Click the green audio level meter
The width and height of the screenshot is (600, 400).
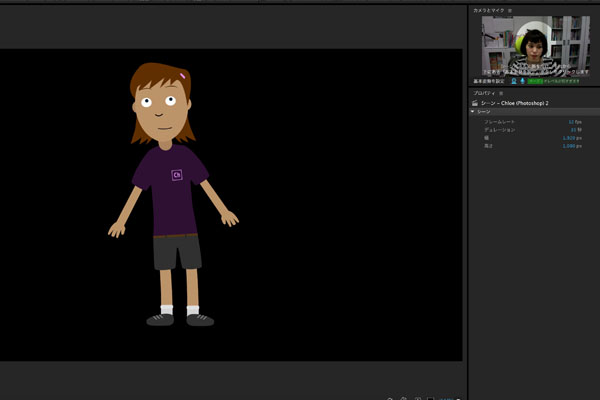[x=553, y=81]
